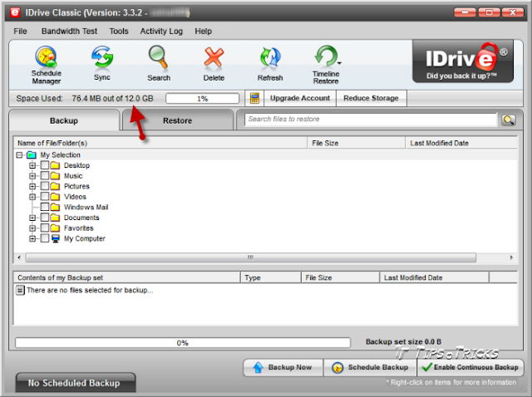532x397 pixels.
Task: Expand the Videos tree node
Action: (32, 197)
